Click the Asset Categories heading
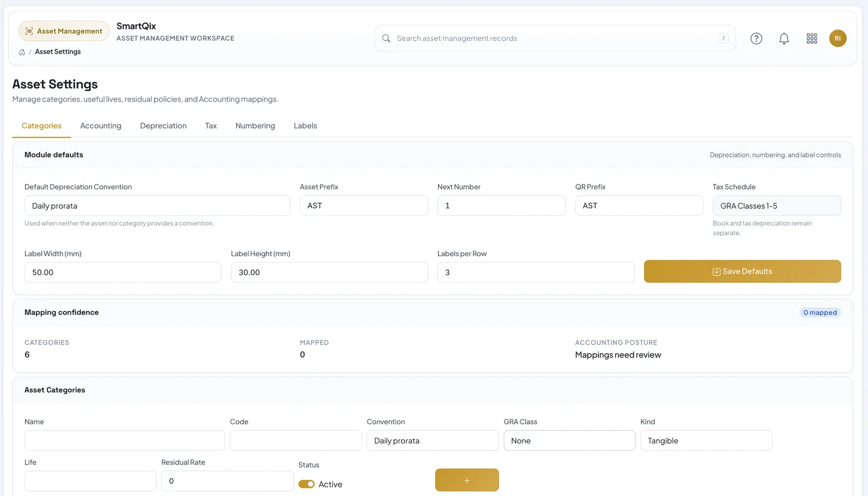Image resolution: width=868 pixels, height=496 pixels. pos(55,390)
